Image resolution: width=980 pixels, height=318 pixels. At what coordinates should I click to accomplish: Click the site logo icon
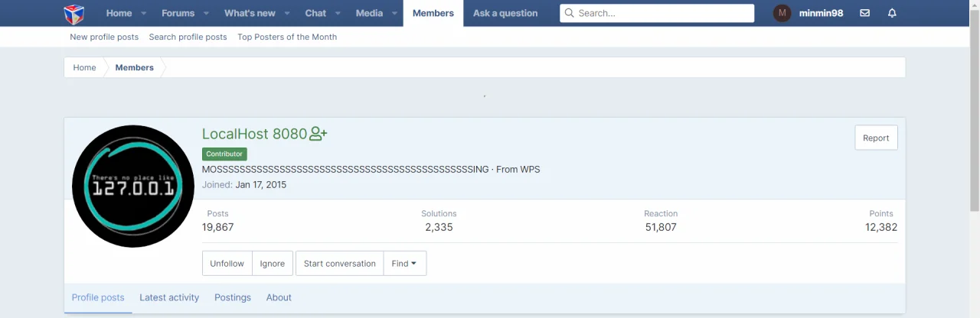tap(73, 13)
